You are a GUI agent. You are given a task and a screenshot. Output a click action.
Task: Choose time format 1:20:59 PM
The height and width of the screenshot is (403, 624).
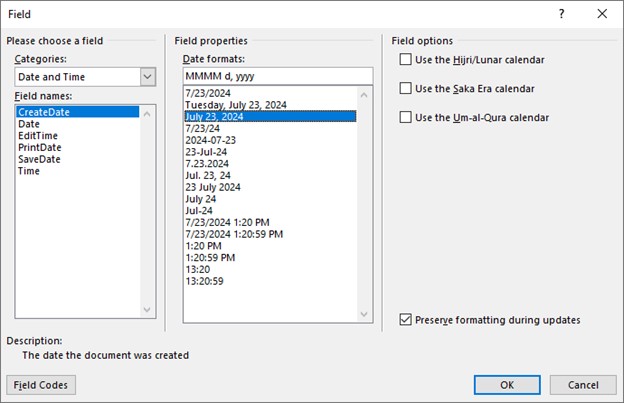(270, 257)
